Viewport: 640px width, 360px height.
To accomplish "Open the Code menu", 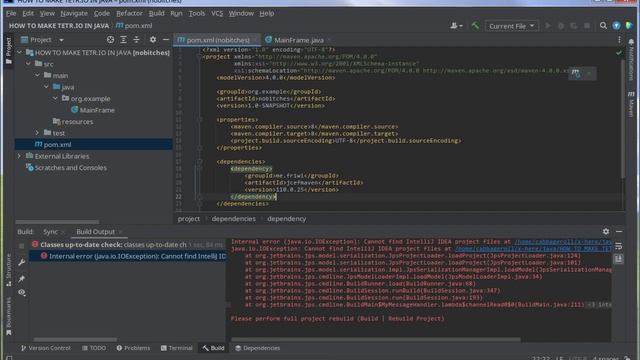I will [x=102, y=13].
